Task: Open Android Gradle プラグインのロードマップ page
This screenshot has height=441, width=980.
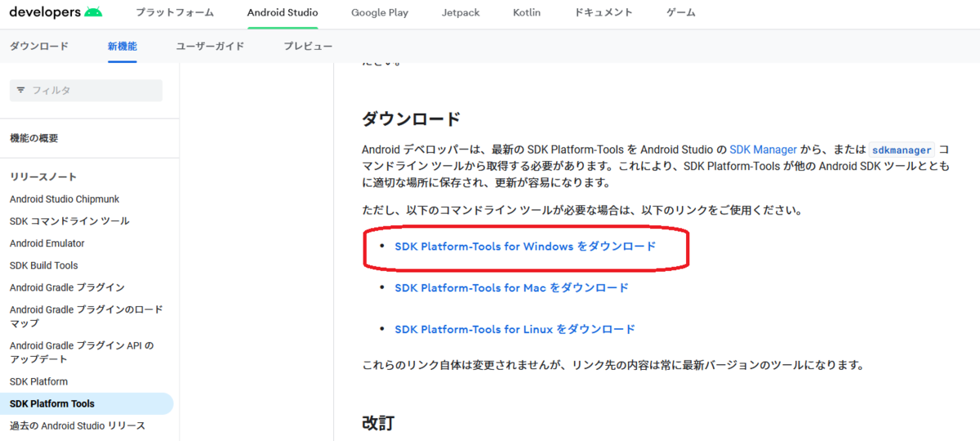Action: [x=87, y=316]
